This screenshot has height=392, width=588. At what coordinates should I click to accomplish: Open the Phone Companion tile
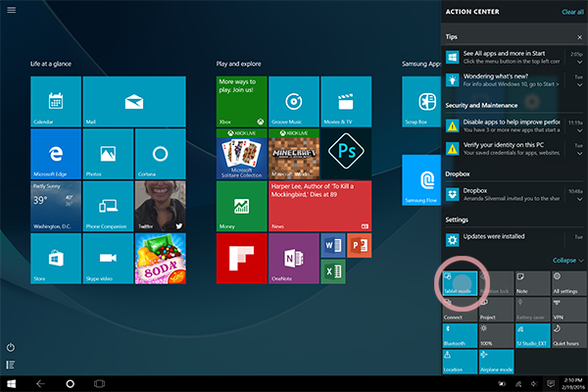(108, 206)
